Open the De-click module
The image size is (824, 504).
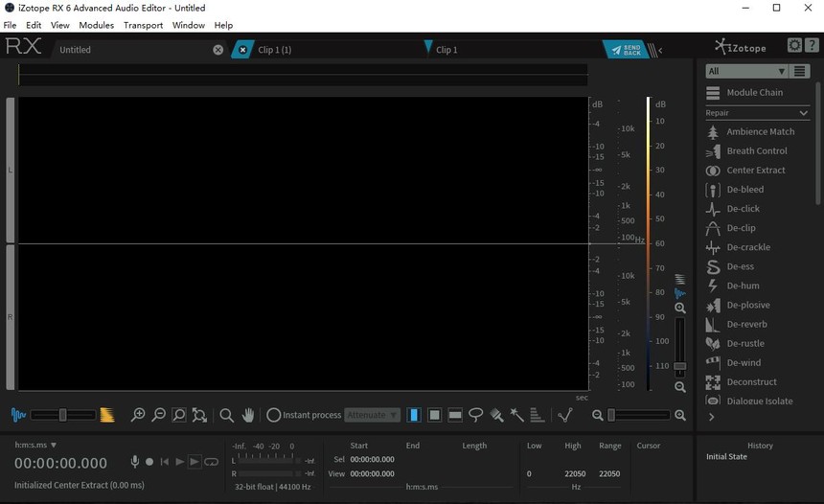coord(757,209)
